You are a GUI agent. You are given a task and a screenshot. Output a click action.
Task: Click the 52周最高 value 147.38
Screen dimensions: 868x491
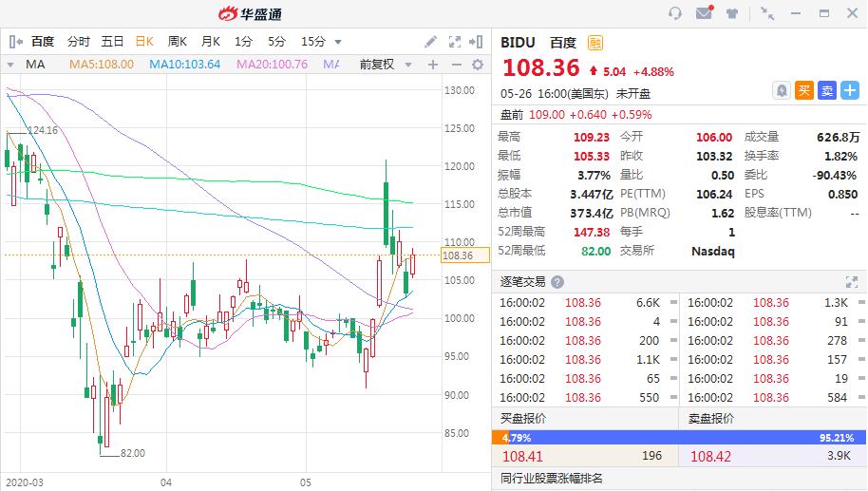click(x=592, y=232)
